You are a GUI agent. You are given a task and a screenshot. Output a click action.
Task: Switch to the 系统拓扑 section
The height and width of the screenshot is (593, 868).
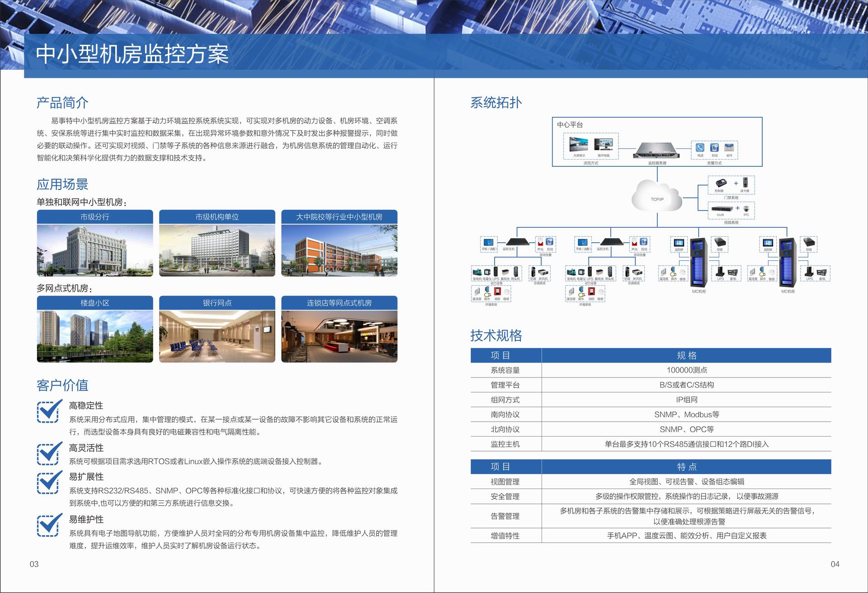click(x=496, y=103)
